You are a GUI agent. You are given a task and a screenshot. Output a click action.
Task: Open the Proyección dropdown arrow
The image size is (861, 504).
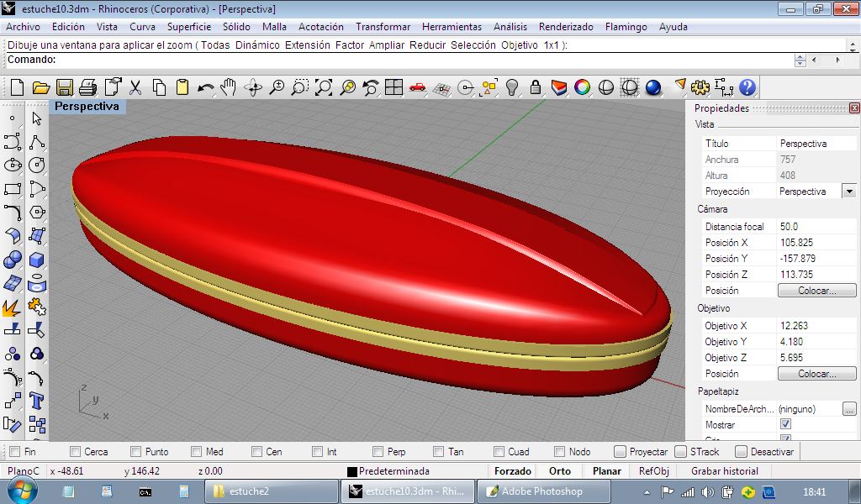pyautogui.click(x=848, y=192)
